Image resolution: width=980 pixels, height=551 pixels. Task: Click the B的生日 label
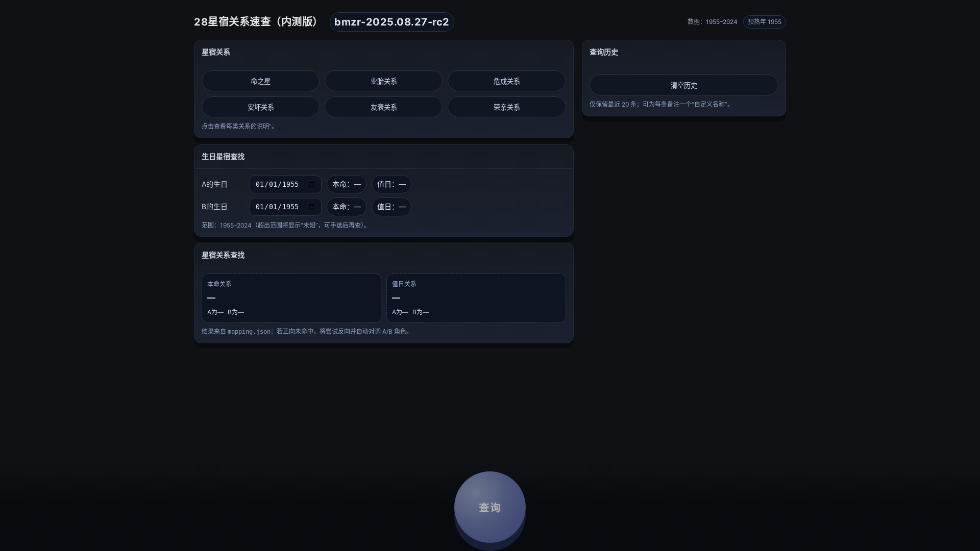coord(214,207)
